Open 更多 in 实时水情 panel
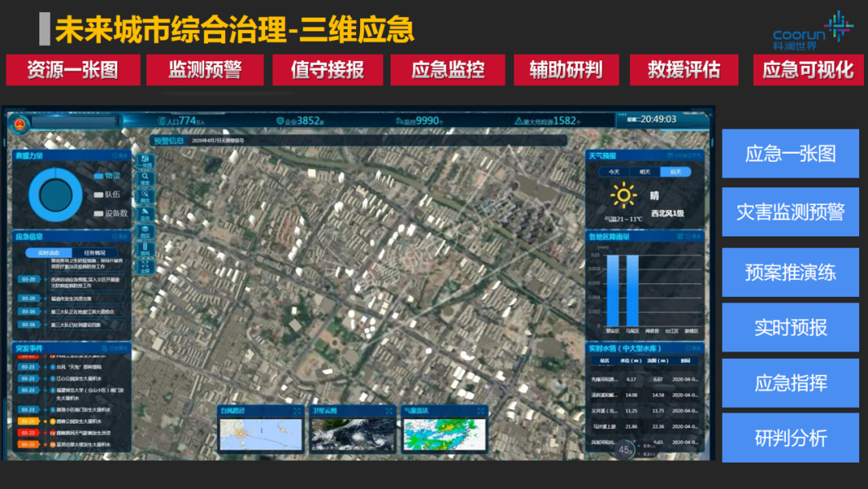 (693, 349)
